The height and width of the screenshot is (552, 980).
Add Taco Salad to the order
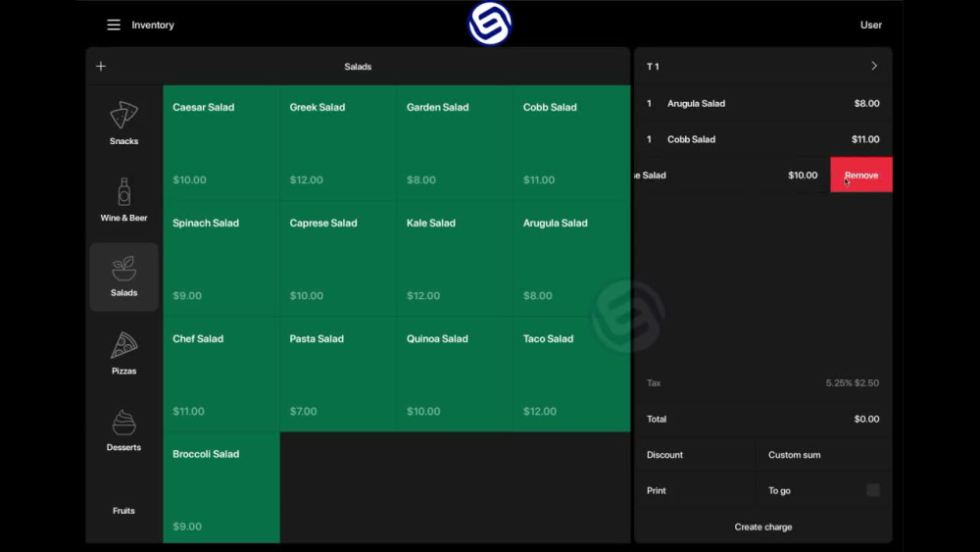[572, 375]
